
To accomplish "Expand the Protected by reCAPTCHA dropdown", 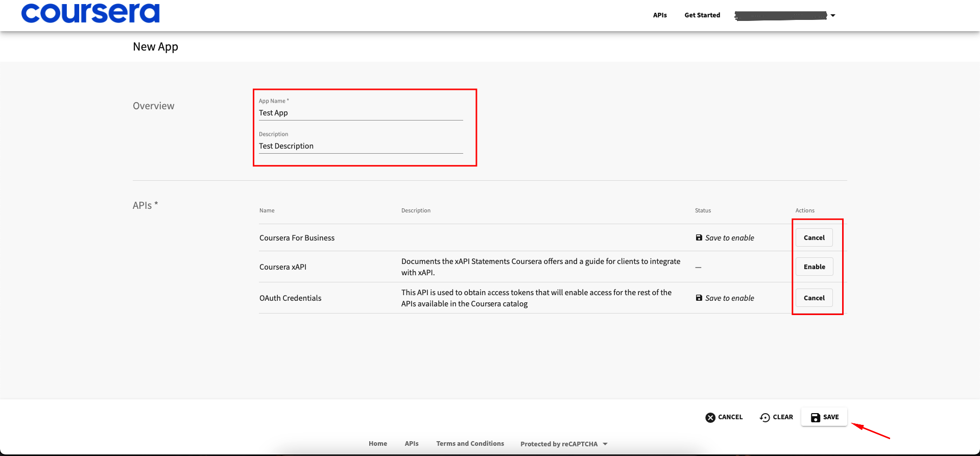I will coord(564,444).
